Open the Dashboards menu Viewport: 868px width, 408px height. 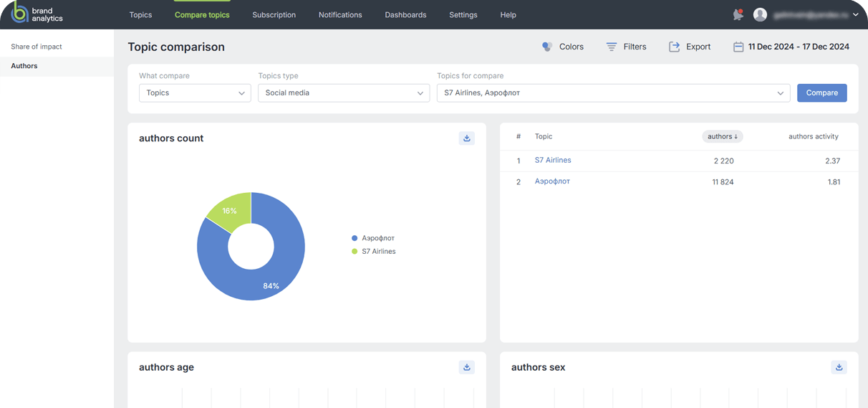405,15
